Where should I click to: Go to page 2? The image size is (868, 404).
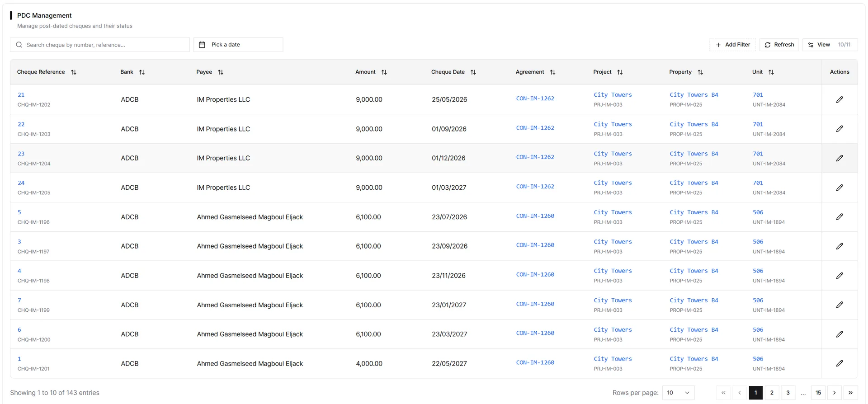pos(772,393)
